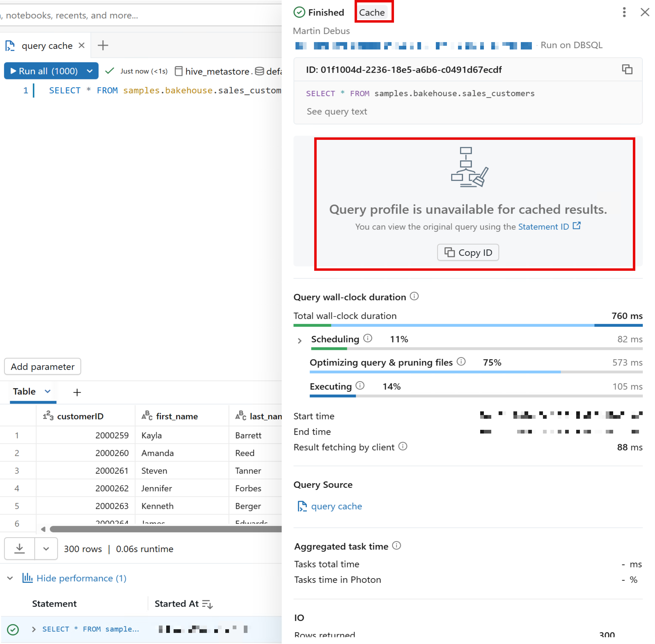The image size is (655, 644).
Task: Switch to the Table results tab
Action: (x=24, y=391)
